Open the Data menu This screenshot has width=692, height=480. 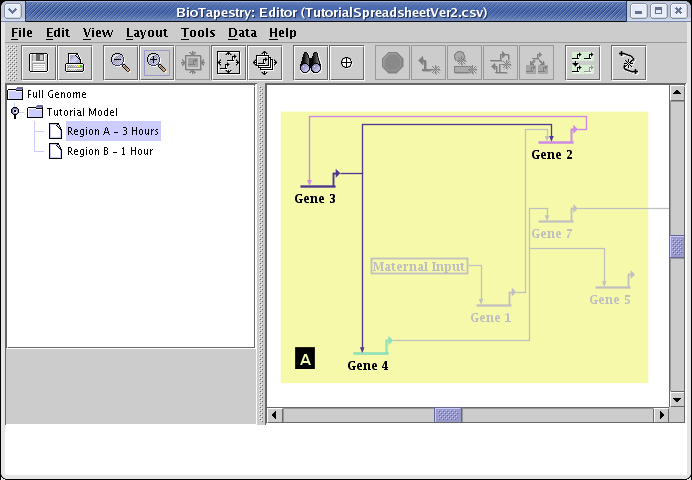pos(242,33)
